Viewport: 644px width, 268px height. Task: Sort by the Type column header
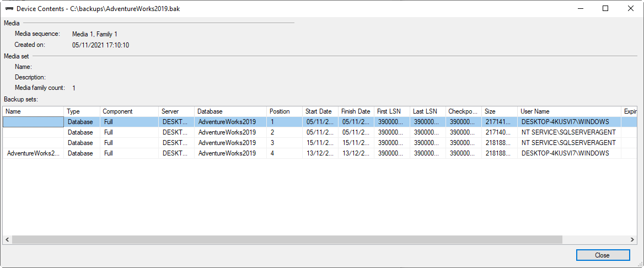coord(82,111)
